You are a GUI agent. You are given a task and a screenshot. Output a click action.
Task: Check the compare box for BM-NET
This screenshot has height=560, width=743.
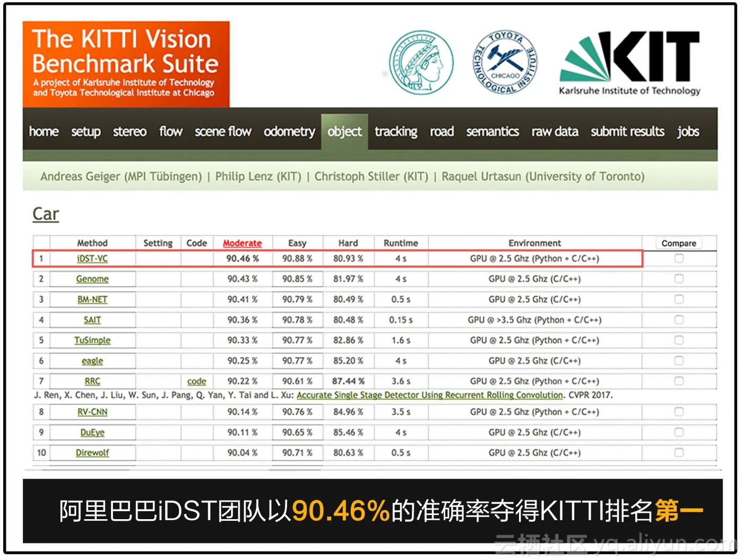tap(679, 299)
